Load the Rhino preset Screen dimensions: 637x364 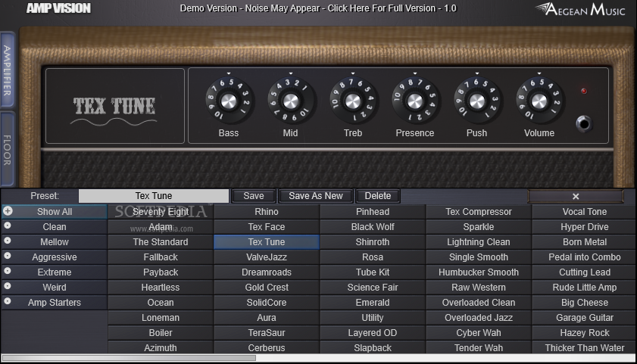point(267,212)
